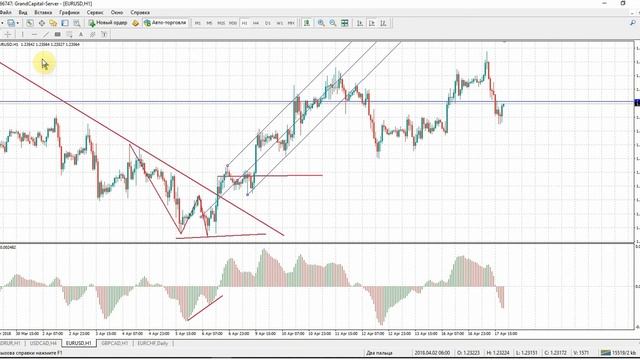Select the Trendline drawing tool
The width and height of the screenshot is (640, 360).
46,34
